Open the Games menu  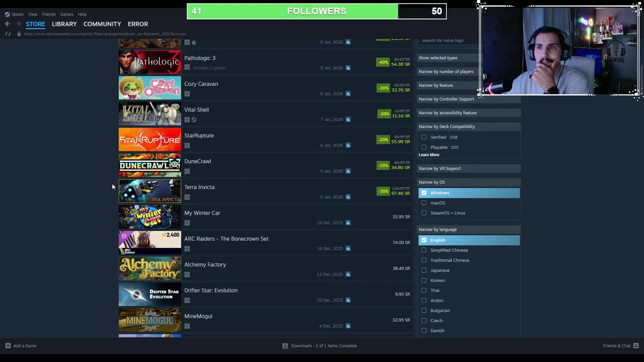tap(66, 14)
